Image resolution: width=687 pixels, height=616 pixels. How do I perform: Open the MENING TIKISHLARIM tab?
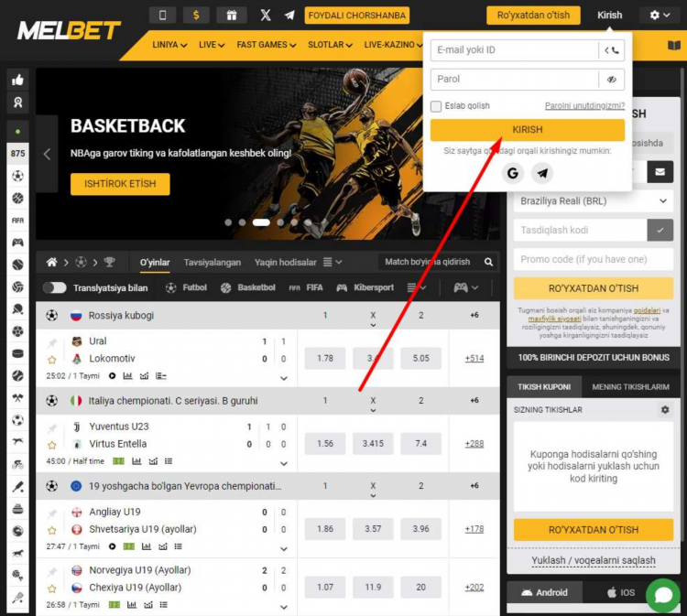click(x=630, y=387)
